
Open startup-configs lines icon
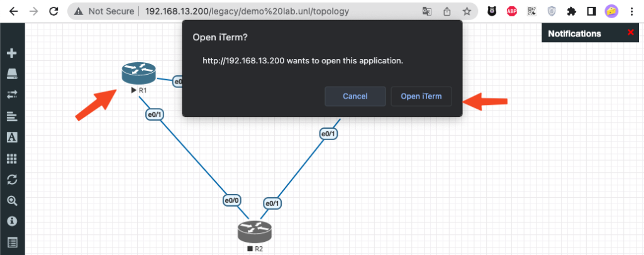[13, 116]
